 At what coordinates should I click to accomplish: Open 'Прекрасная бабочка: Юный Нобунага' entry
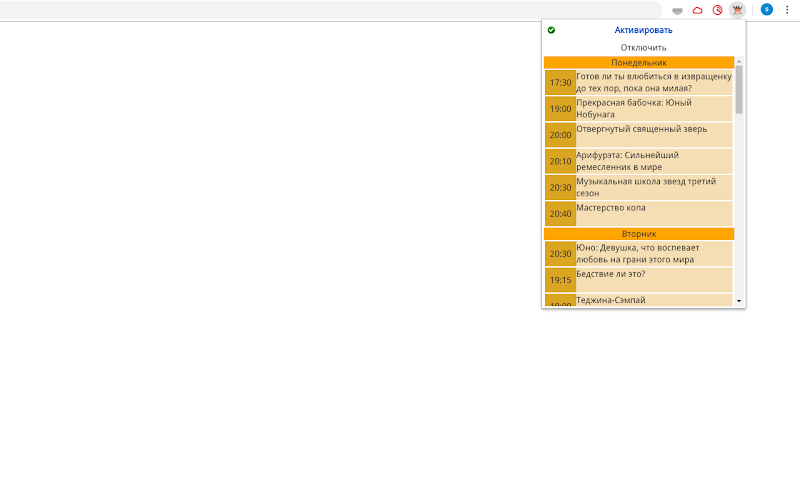[x=654, y=109]
